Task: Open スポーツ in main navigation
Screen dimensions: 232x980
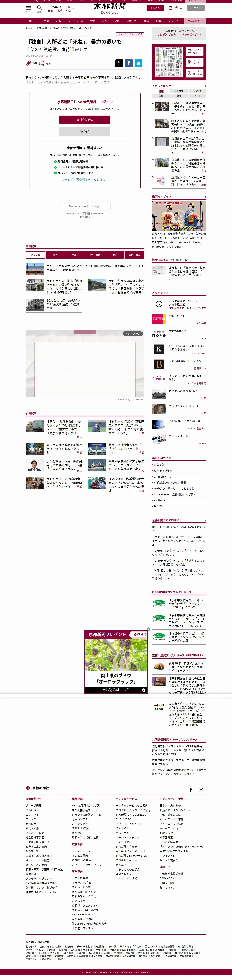Action: 131,21
